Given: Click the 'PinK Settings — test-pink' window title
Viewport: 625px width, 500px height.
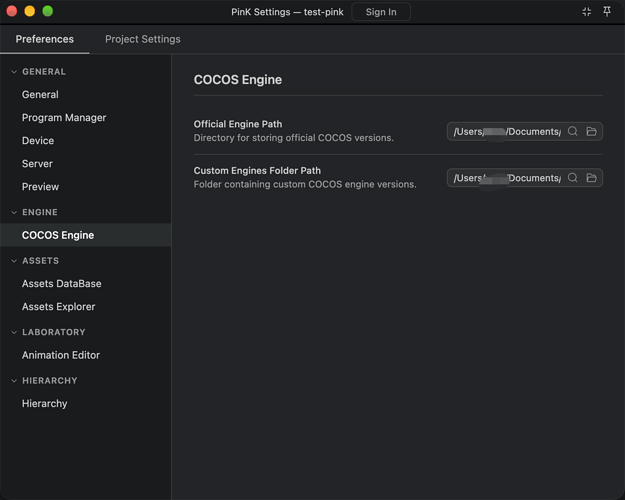Looking at the screenshot, I should (x=287, y=12).
